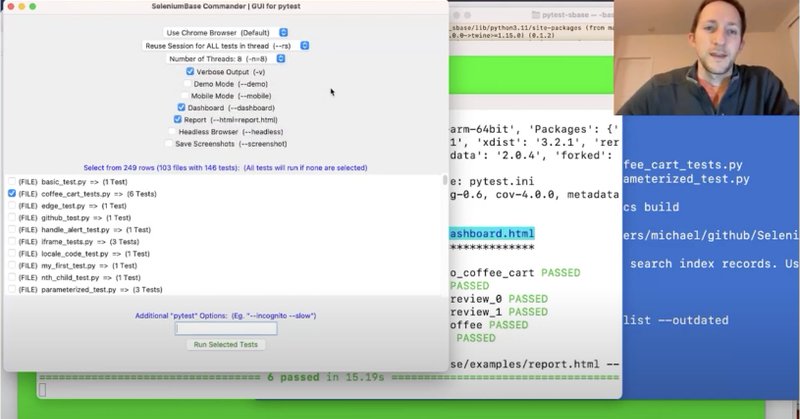Click 'review_1 PASSED' terminal line
800x419 pixels.
498,312
